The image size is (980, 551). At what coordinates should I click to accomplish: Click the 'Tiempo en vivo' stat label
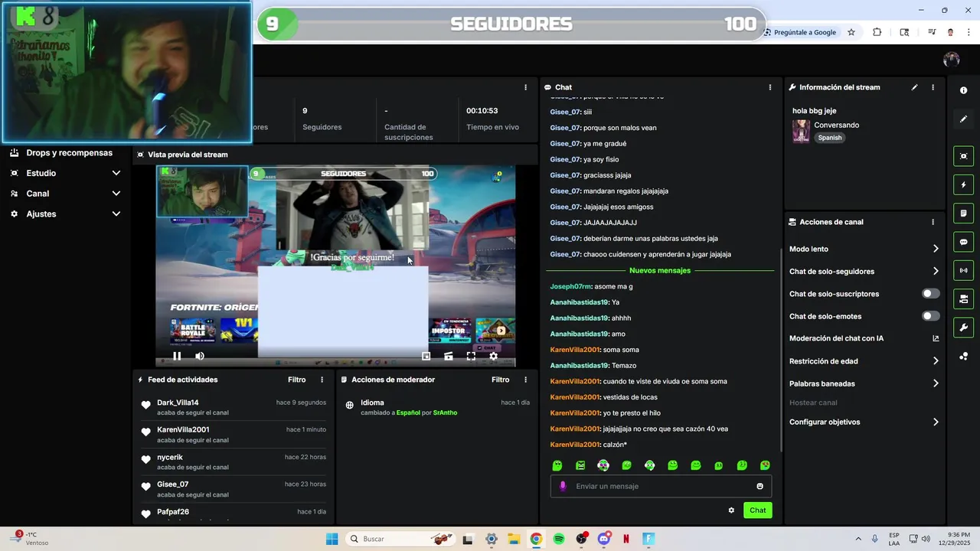click(492, 127)
